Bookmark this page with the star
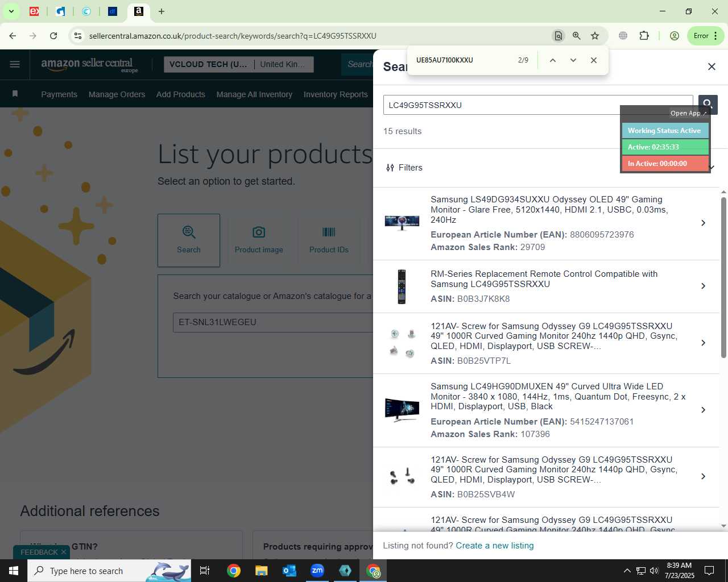Image resolution: width=728 pixels, height=582 pixels. 595,36
